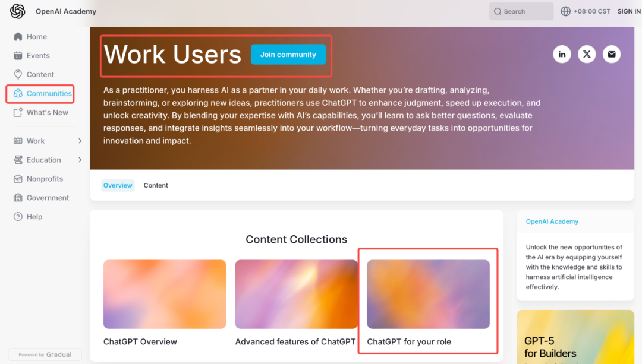Expand the Education submenu chevron
Image resolution: width=642 pixels, height=364 pixels.
80,160
